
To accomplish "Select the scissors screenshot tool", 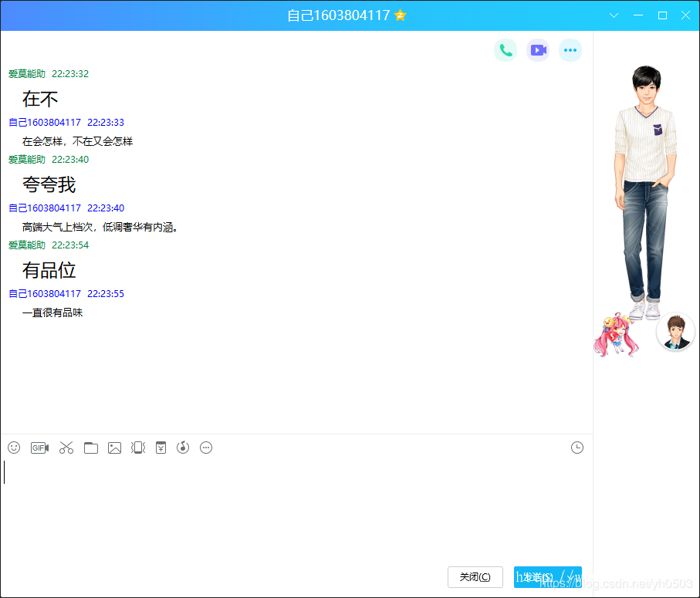I will click(x=66, y=448).
